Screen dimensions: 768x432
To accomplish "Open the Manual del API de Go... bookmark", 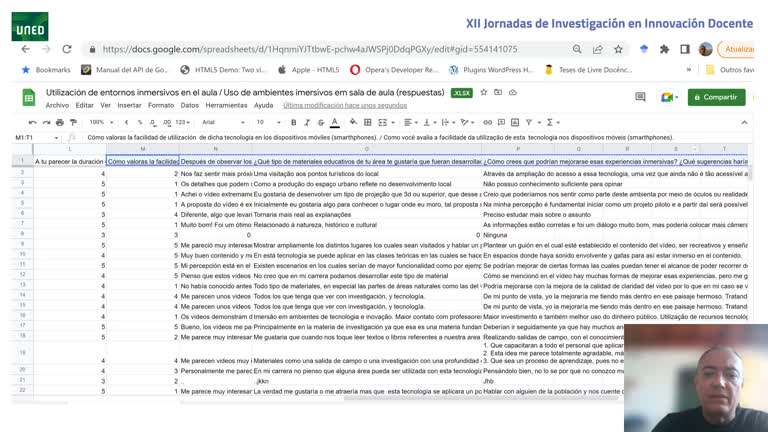I will point(124,70).
